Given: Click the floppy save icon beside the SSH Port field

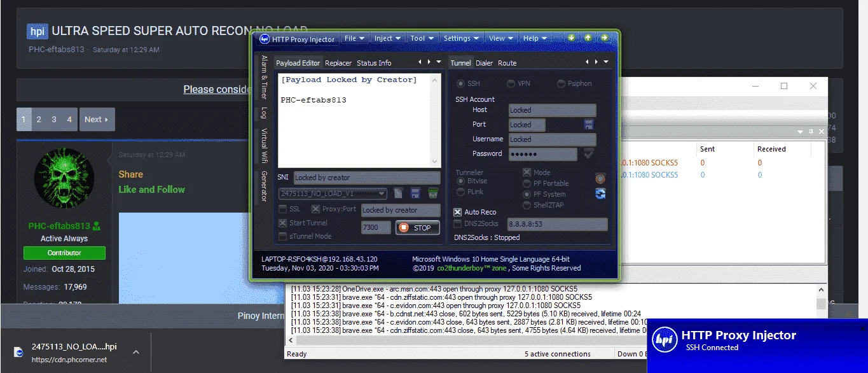Looking at the screenshot, I should pyautogui.click(x=589, y=125).
